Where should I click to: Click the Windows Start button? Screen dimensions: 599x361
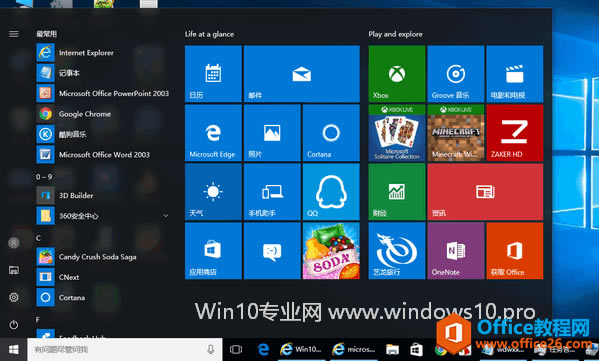(x=14, y=349)
